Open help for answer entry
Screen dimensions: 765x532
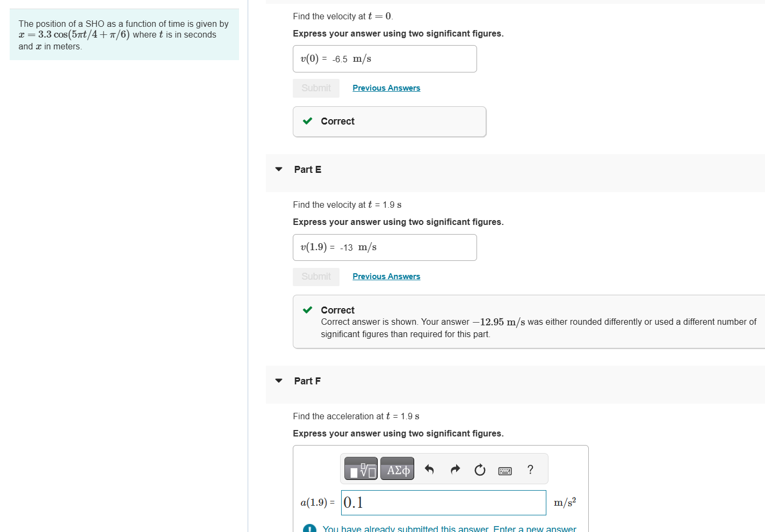click(x=530, y=470)
